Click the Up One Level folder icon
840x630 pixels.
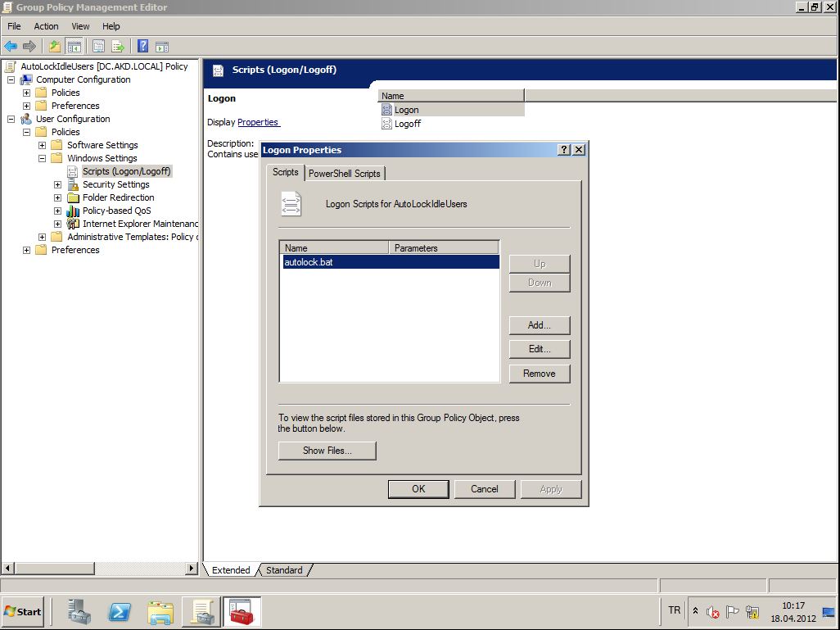click(x=55, y=46)
